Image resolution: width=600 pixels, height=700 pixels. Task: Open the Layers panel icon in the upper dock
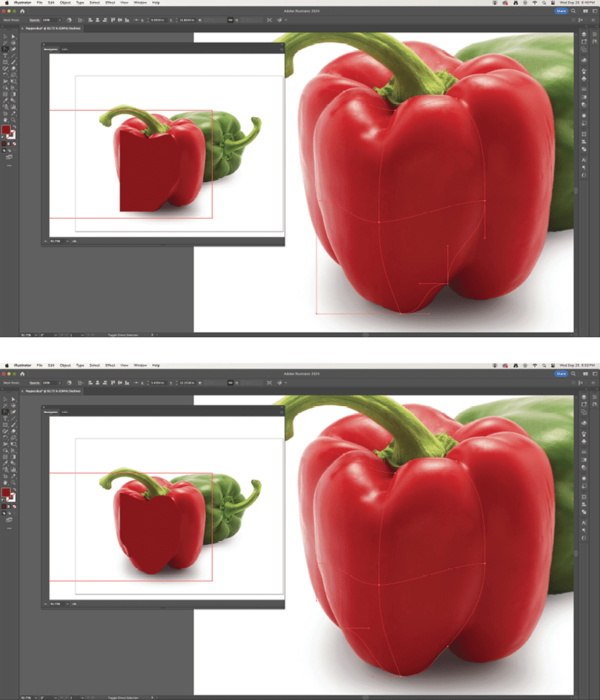click(x=584, y=34)
